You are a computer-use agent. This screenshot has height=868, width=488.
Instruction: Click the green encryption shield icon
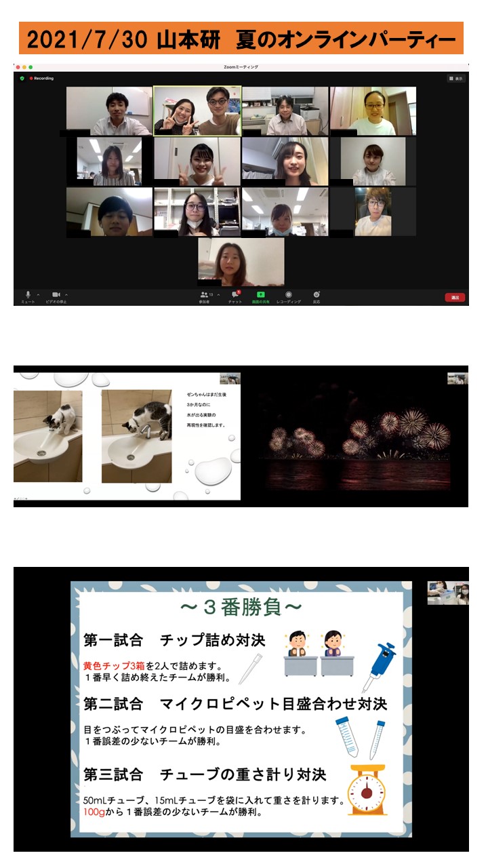[x=22, y=78]
